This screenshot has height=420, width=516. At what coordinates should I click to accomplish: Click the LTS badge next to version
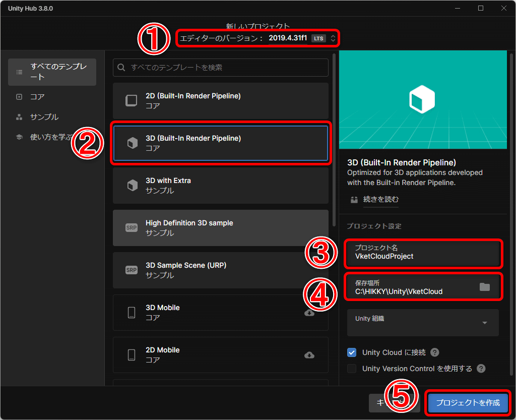(x=318, y=38)
